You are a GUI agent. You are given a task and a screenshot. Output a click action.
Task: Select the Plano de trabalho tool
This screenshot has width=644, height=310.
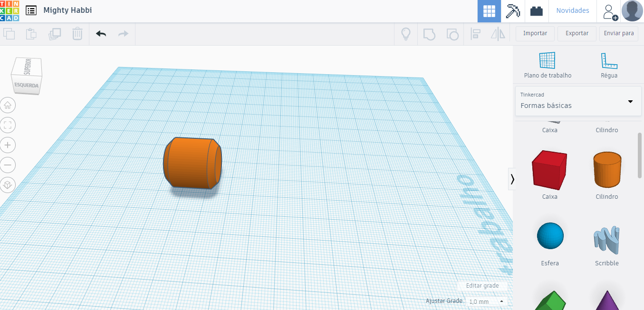(x=548, y=65)
